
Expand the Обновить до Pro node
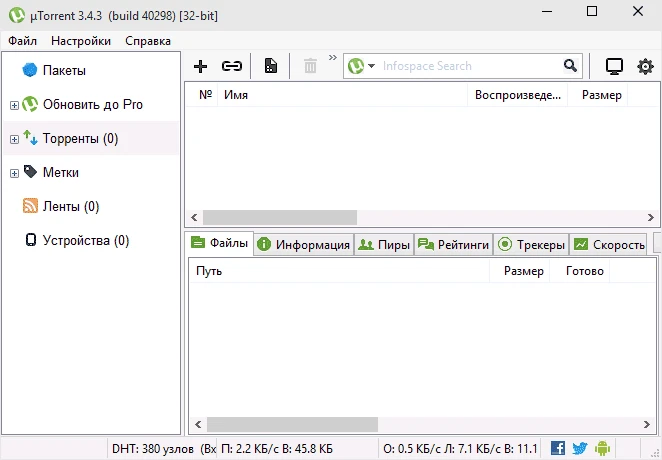pos(14,105)
